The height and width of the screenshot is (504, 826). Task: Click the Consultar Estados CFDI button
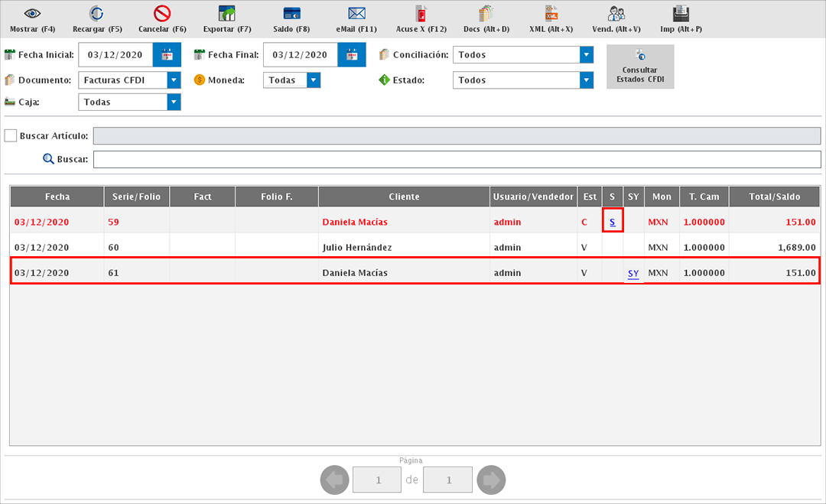(x=640, y=67)
